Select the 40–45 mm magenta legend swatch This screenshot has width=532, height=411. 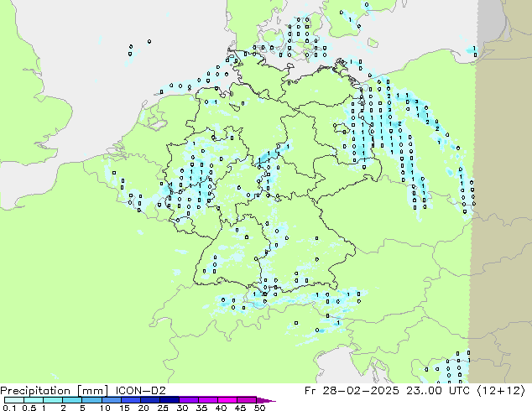click(227, 400)
